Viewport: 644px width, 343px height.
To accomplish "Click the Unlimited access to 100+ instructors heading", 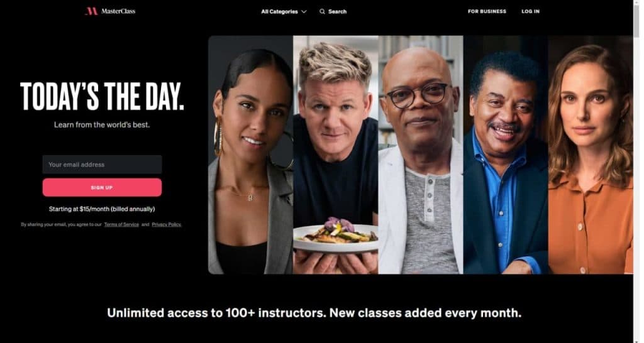I will point(314,313).
